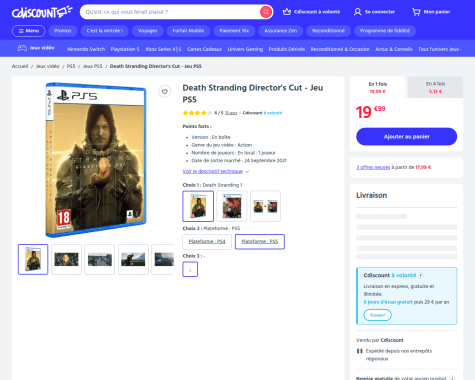Choose the second game variant image
The width and height of the screenshot is (475, 380).
tap(232, 206)
